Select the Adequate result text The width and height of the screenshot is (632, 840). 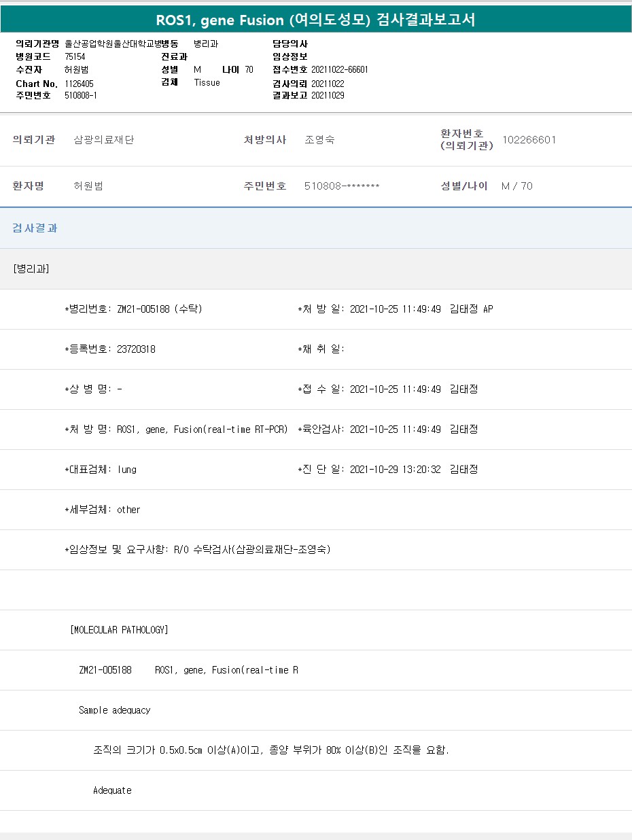coord(112,790)
